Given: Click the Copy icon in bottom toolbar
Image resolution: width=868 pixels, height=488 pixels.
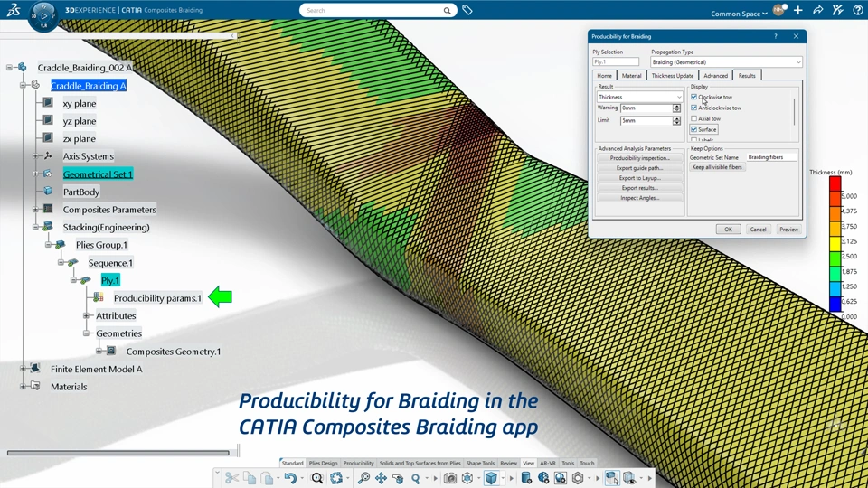Looking at the screenshot, I should tap(250, 477).
